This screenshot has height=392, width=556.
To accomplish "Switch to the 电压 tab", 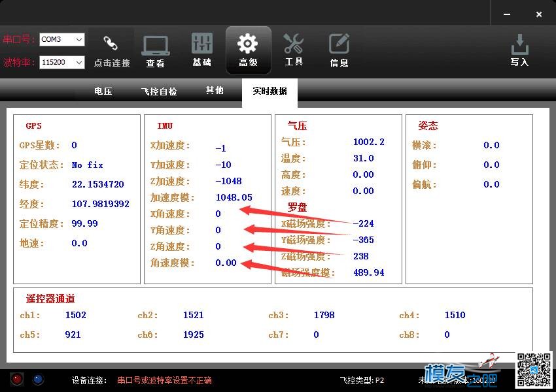I will point(103,91).
